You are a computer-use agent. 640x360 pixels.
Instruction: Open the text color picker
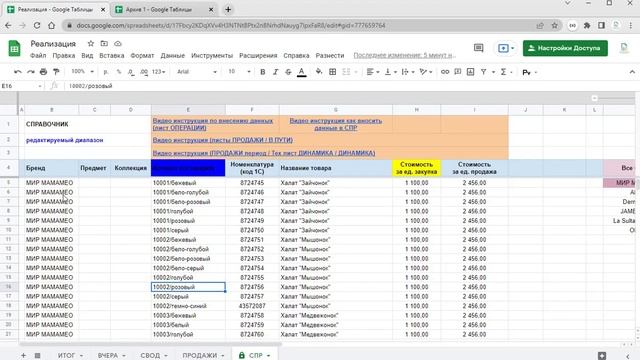click(x=302, y=72)
